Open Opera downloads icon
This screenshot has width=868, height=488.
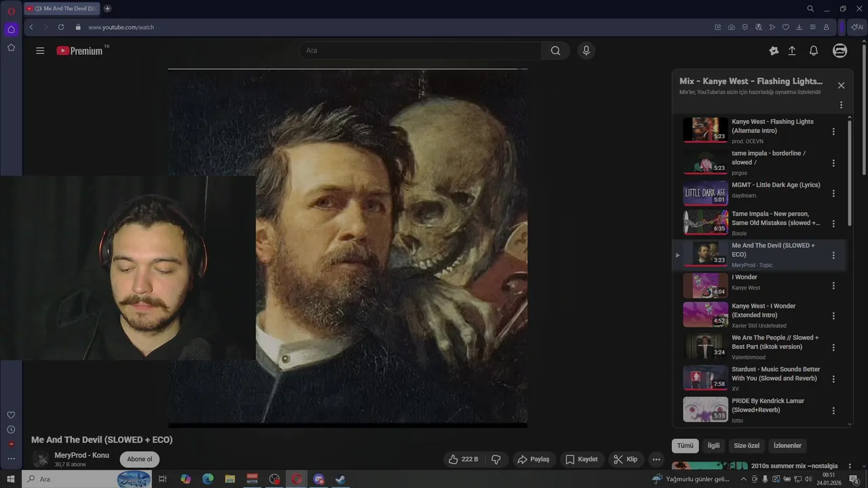(799, 27)
